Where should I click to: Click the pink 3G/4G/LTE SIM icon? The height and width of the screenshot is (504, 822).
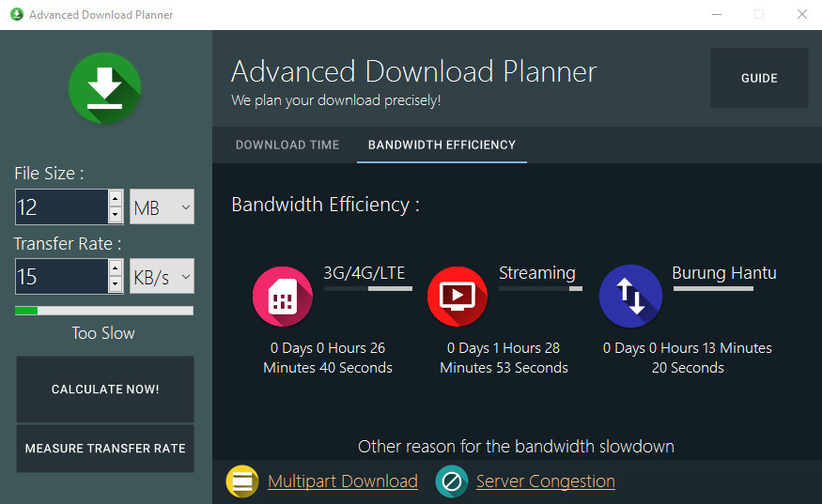(x=283, y=296)
